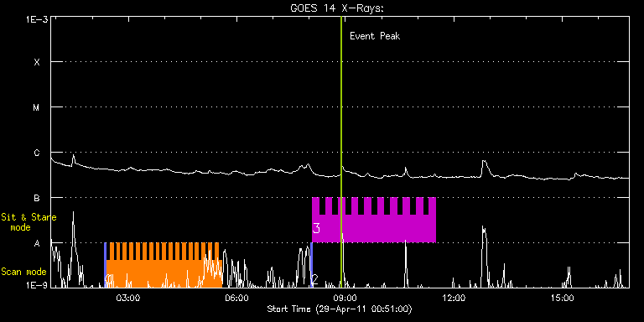Click the 1E-9 bottom axis value

pyautogui.click(x=37, y=284)
